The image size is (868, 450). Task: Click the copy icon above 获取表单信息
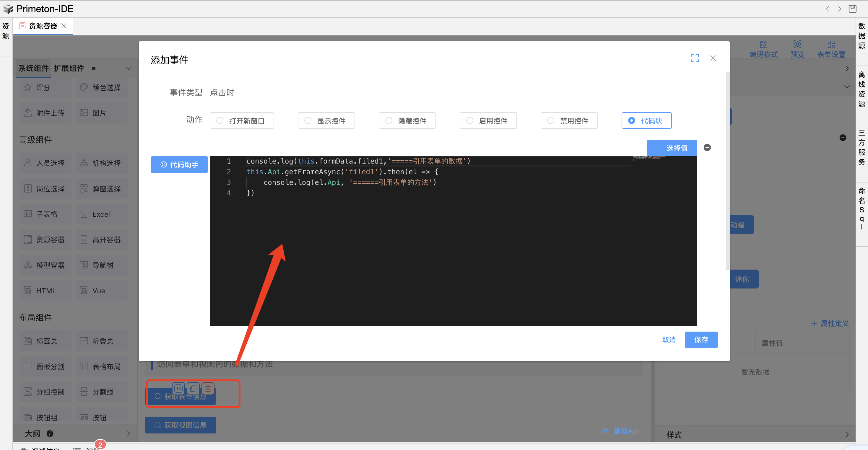tap(193, 388)
